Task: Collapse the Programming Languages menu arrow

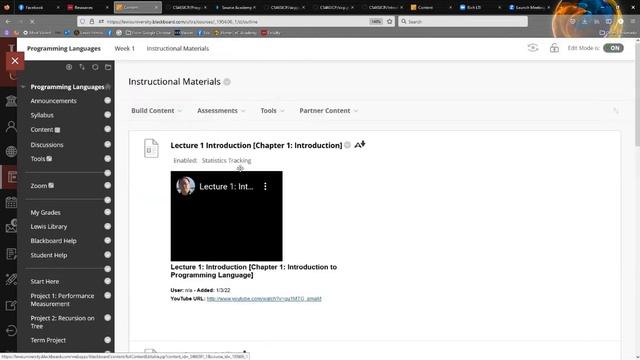Action: [x=23, y=87]
